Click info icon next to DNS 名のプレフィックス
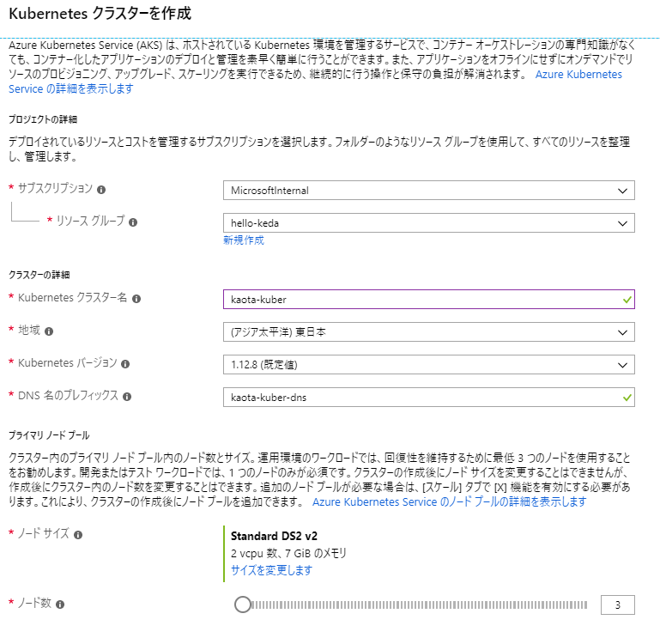Screen dimensions: 660x644 point(127,397)
